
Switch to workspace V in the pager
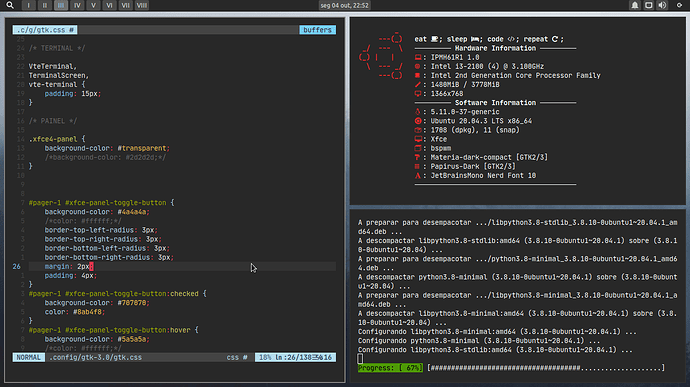pyautogui.click(x=93, y=5)
